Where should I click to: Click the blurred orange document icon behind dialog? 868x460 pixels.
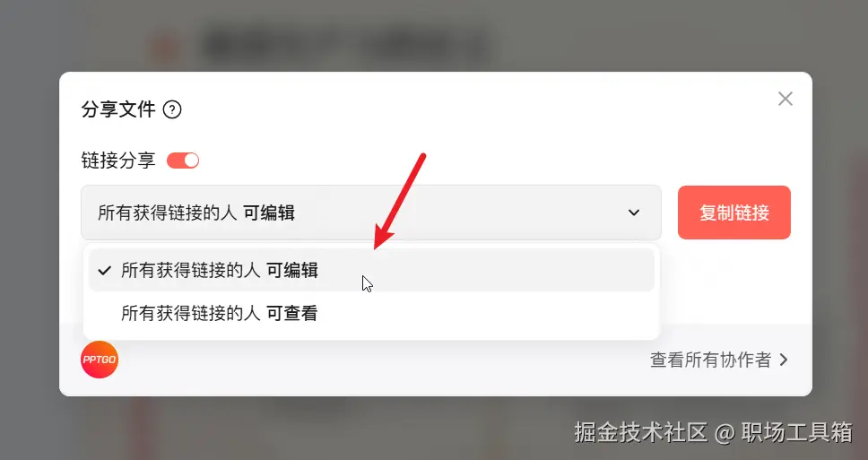coord(165,48)
